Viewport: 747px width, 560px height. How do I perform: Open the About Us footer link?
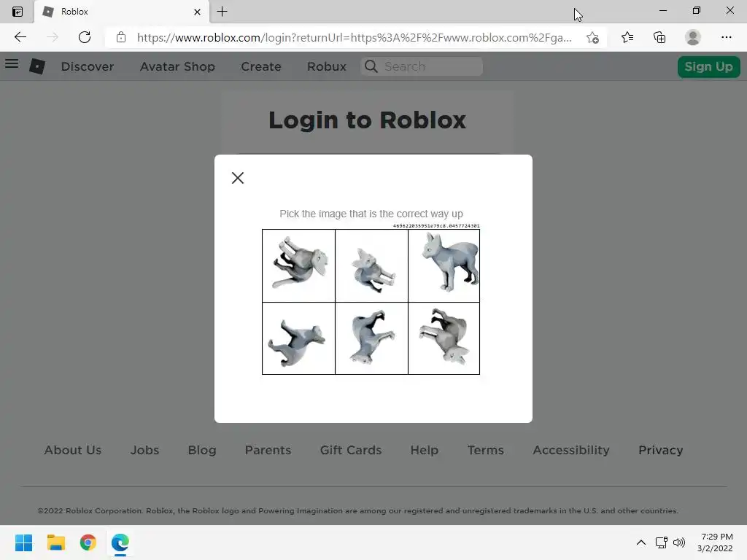73,450
